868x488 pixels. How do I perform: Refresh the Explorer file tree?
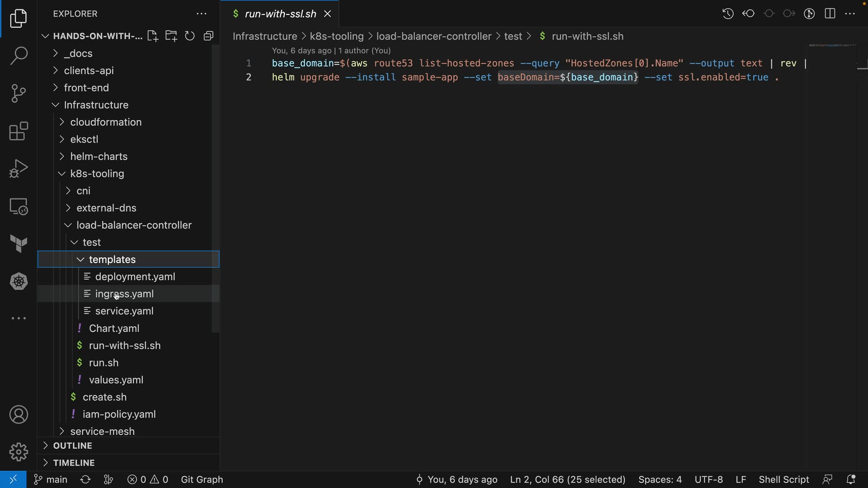(x=190, y=36)
